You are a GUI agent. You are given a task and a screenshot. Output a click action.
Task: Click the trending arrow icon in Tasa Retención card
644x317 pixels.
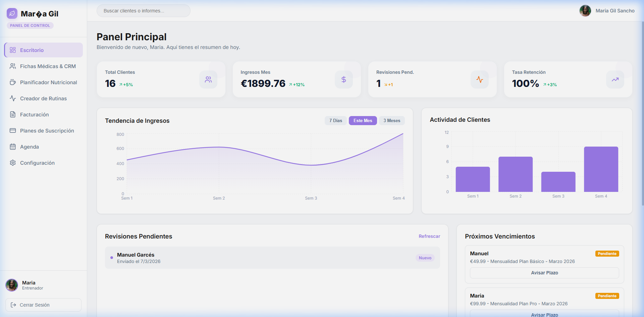615,80
